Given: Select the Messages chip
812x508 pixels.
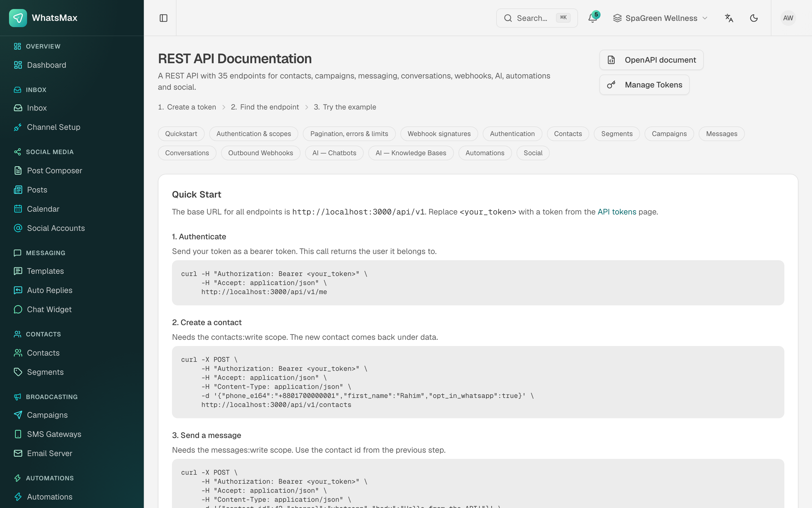Looking at the screenshot, I should (x=721, y=134).
